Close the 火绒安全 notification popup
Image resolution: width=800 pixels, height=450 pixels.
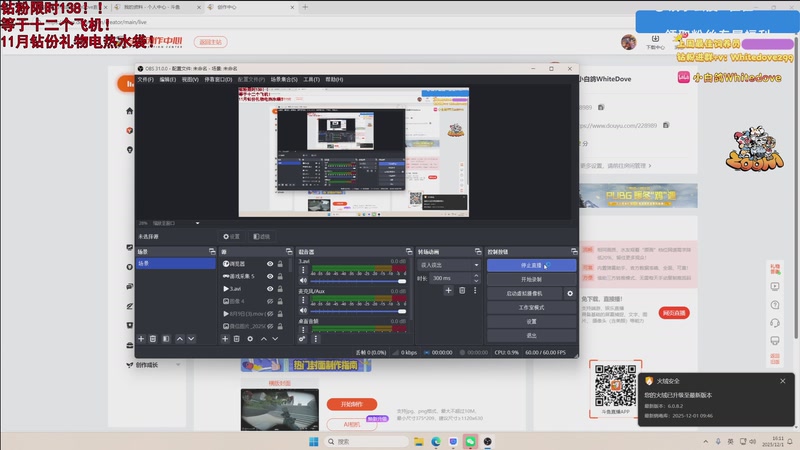click(783, 381)
